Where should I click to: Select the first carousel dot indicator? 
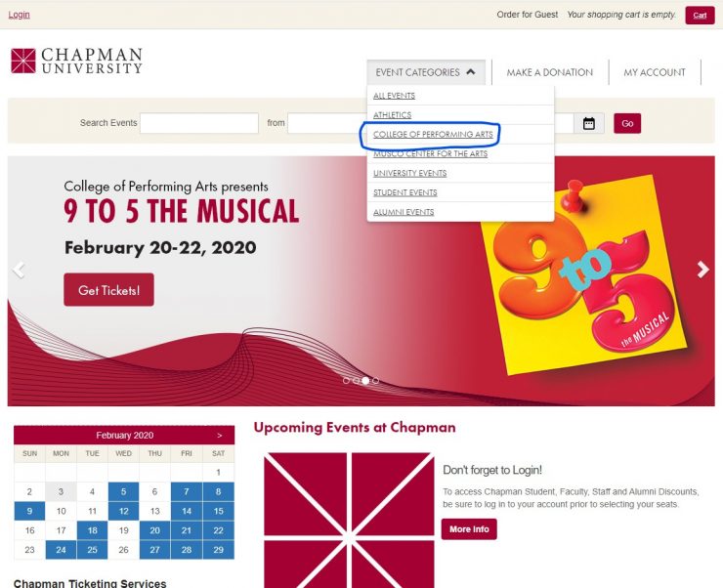(346, 381)
